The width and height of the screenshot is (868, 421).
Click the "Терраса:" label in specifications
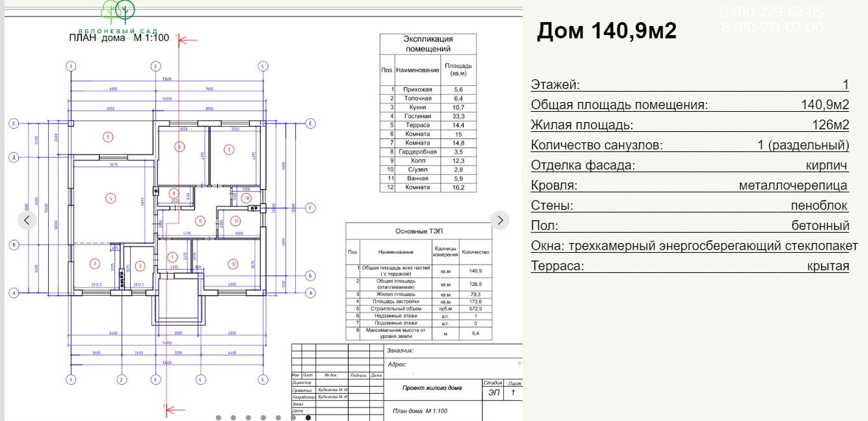tap(558, 266)
